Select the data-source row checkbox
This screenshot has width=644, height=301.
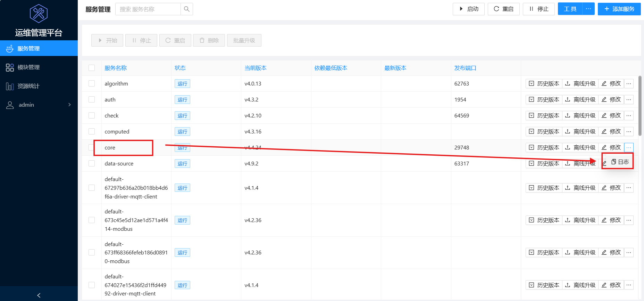[x=92, y=164]
